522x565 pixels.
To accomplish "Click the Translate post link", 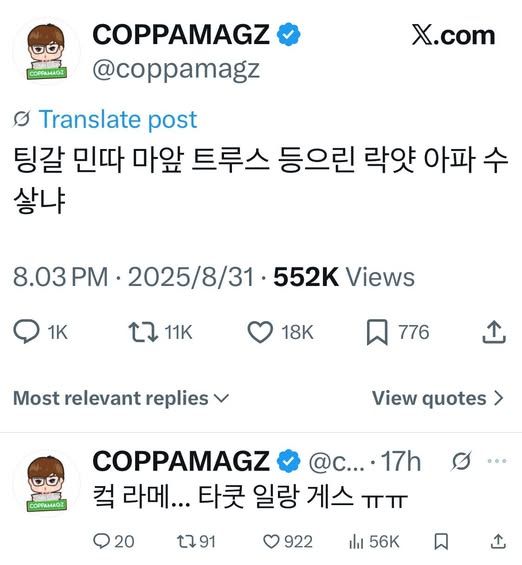I will (x=118, y=119).
